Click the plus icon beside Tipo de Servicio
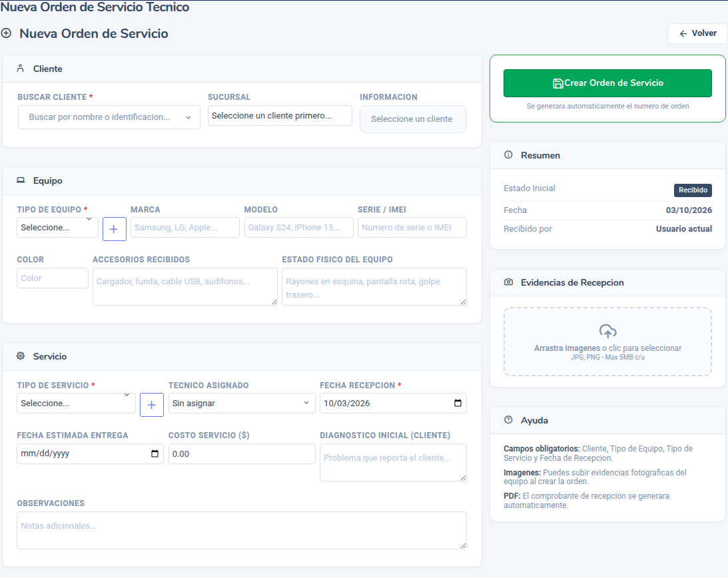This screenshot has height=578, width=728. [x=151, y=405]
